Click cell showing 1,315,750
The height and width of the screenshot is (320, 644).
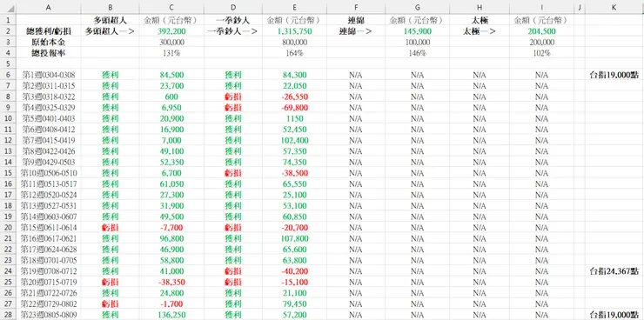click(x=294, y=31)
